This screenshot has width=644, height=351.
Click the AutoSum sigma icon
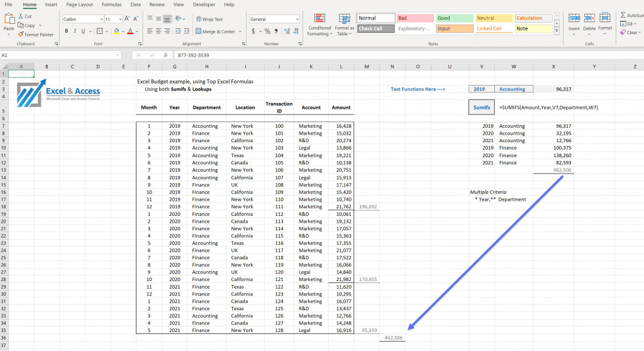(x=623, y=15)
